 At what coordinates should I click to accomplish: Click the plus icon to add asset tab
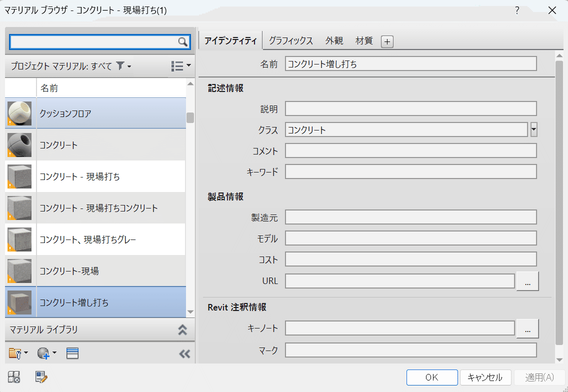[387, 42]
